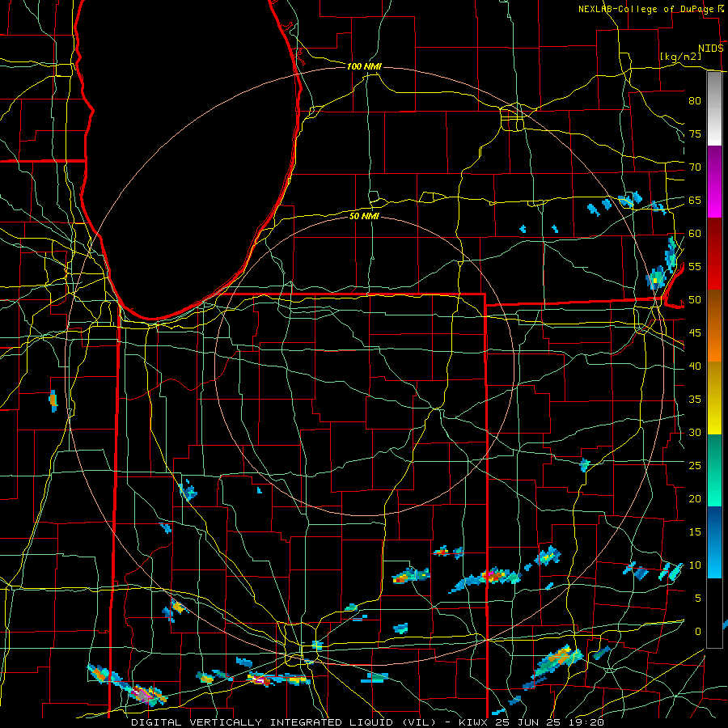728x728 pixels.
Task: Click the 0 value on the scale
Action: tap(698, 632)
